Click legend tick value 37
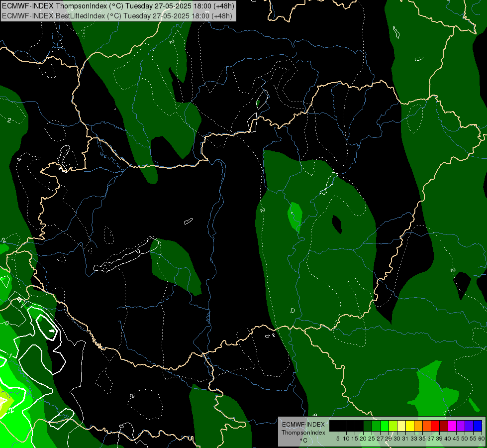Image resolution: width=487 pixels, height=448 pixels. 431,439
